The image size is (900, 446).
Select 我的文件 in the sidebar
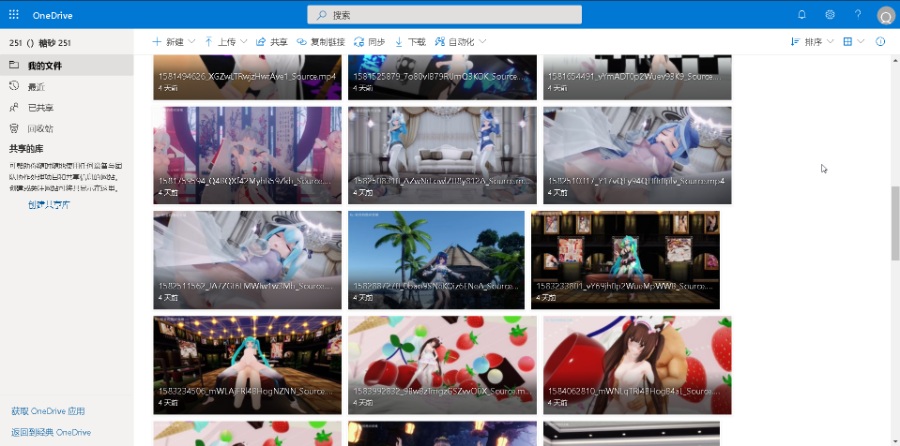[67, 65]
